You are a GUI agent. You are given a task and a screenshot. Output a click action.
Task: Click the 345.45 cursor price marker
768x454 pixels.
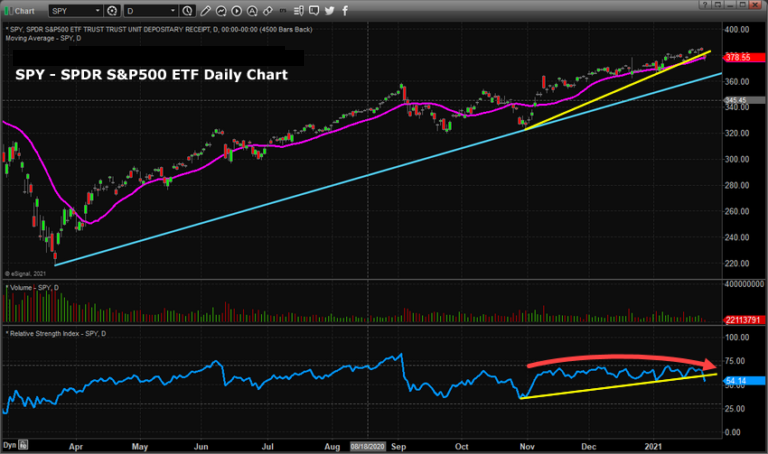[744, 100]
